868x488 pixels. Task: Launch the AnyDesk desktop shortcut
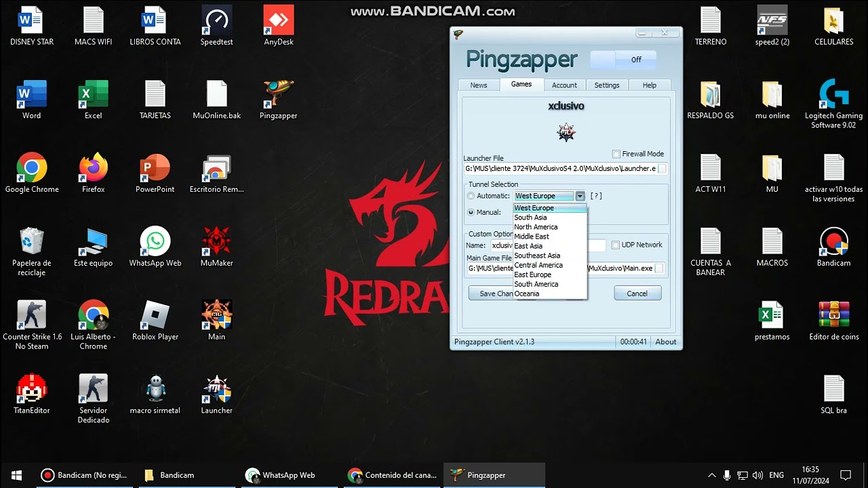coord(278,26)
